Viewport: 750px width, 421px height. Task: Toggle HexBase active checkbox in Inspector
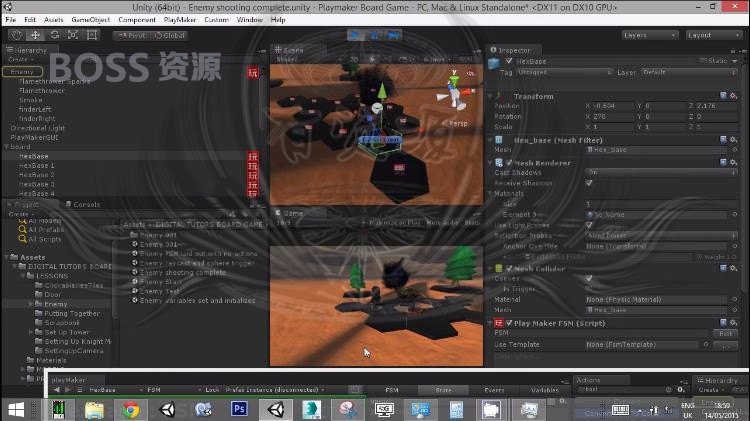(x=509, y=61)
